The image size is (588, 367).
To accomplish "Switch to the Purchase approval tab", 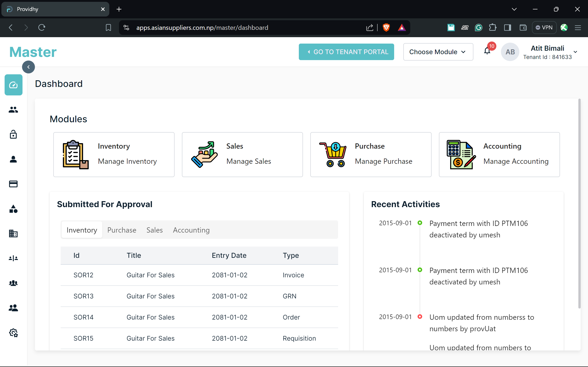I will [x=122, y=230].
